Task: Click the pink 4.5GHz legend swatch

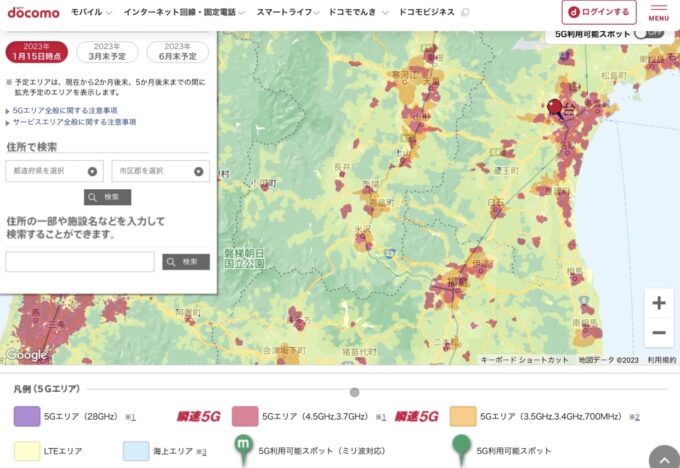Action: click(x=245, y=417)
